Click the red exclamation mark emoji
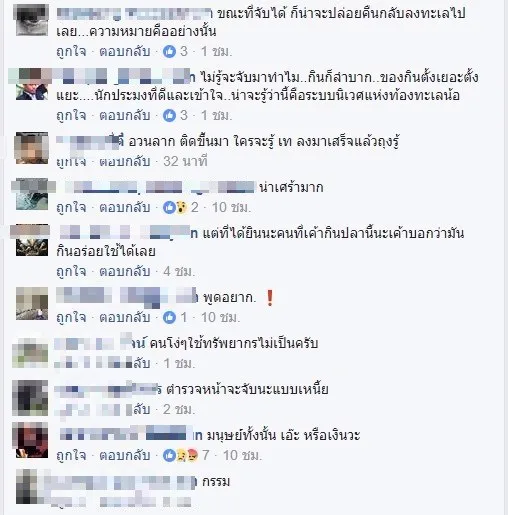Screen dimensions: 508x515 [x=270, y=298]
